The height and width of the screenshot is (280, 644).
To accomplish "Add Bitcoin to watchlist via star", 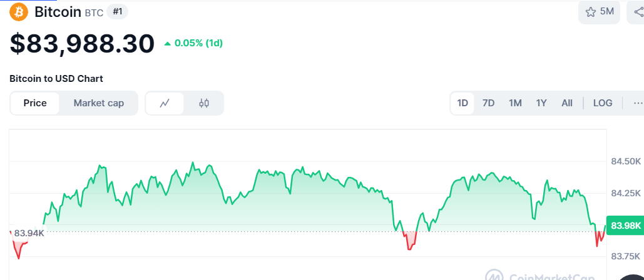I will coord(590,12).
